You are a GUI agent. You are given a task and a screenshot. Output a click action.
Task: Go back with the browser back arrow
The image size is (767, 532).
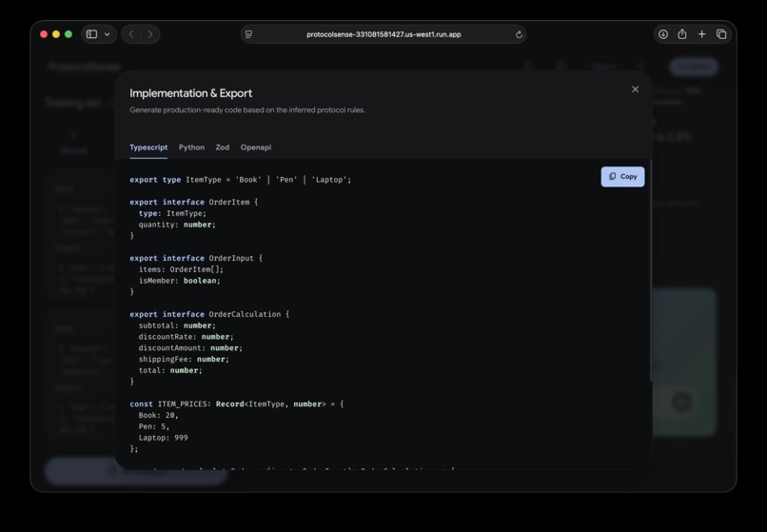pyautogui.click(x=131, y=34)
